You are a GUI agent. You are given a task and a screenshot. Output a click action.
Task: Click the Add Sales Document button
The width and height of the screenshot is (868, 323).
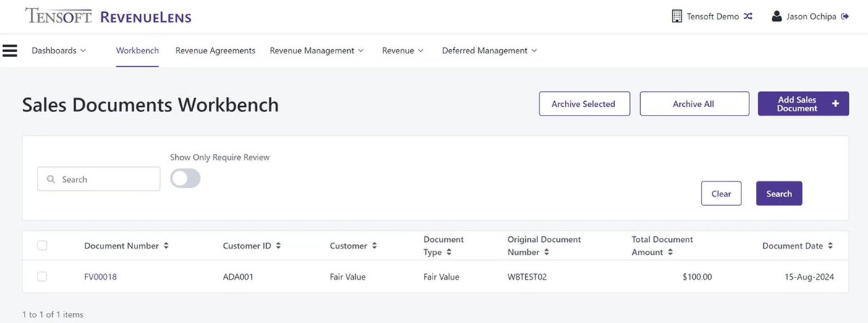803,104
